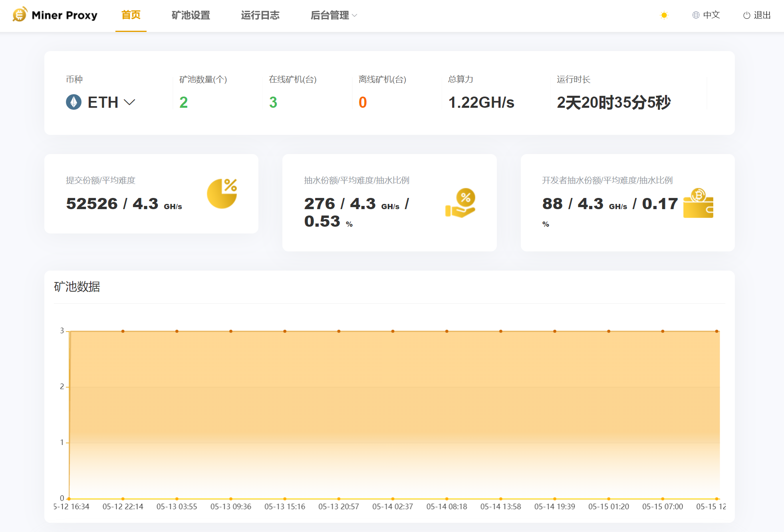
Task: Click the ETH diamond coin icon
Action: tap(73, 102)
